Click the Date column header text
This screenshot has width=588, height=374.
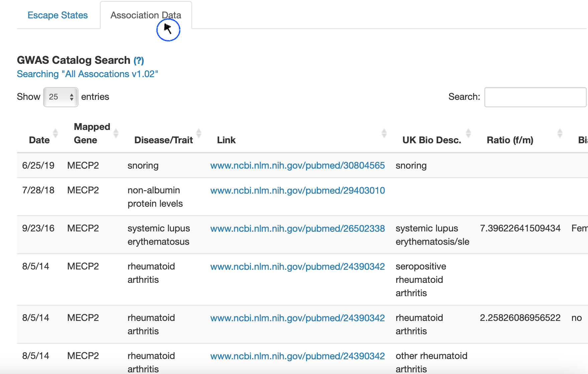(39, 140)
